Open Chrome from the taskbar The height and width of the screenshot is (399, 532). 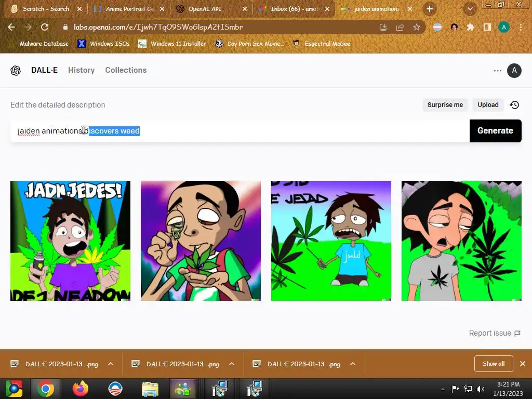tap(46, 389)
